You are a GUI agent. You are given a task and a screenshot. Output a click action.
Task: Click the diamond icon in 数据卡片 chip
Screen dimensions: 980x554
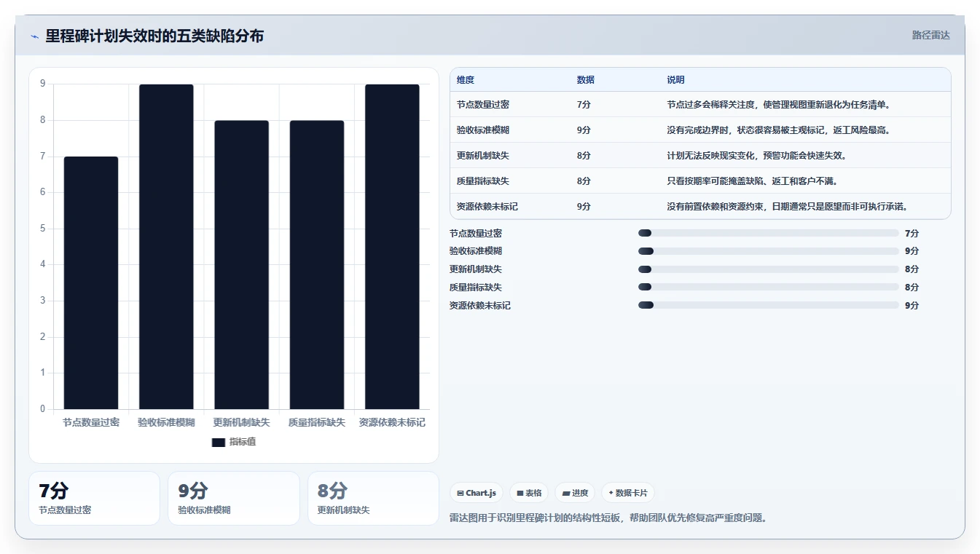click(611, 493)
